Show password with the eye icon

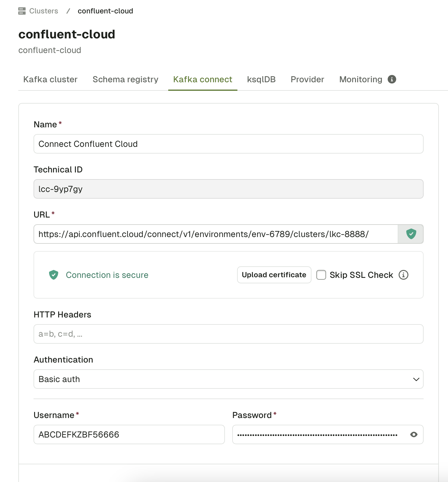414,434
